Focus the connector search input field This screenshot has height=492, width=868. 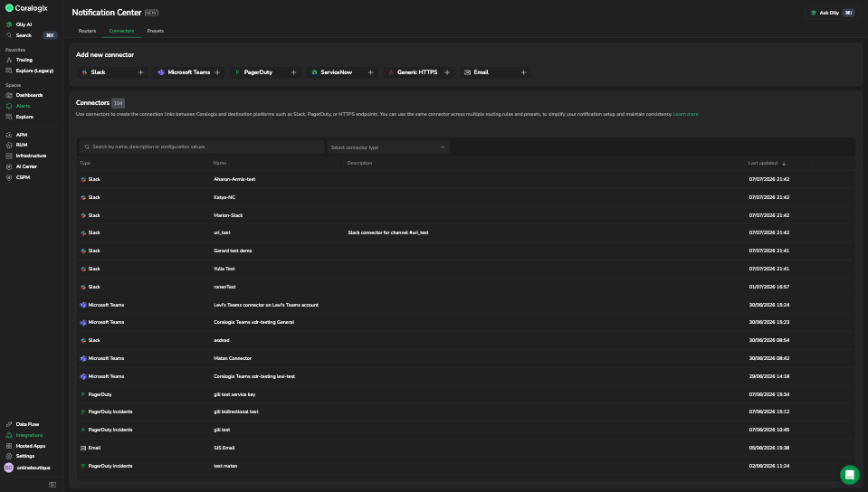202,147
